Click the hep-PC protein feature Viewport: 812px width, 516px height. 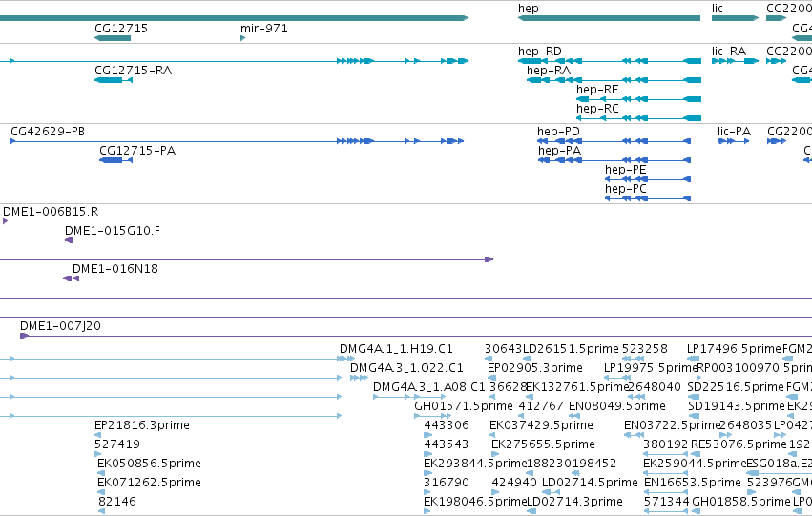click(x=648, y=198)
